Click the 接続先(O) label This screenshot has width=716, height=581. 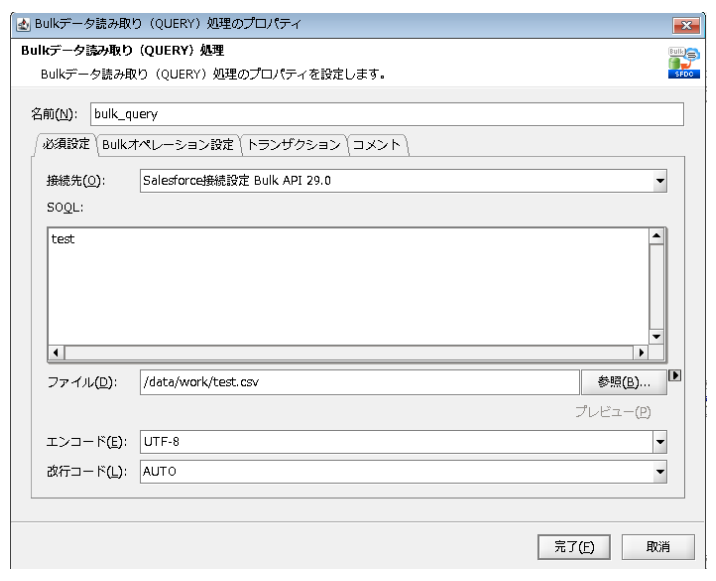click(76, 181)
